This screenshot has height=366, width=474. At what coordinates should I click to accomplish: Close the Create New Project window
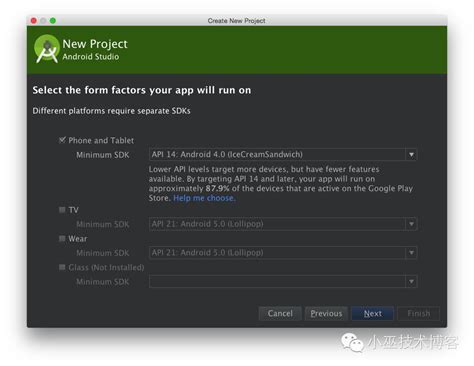(34, 21)
